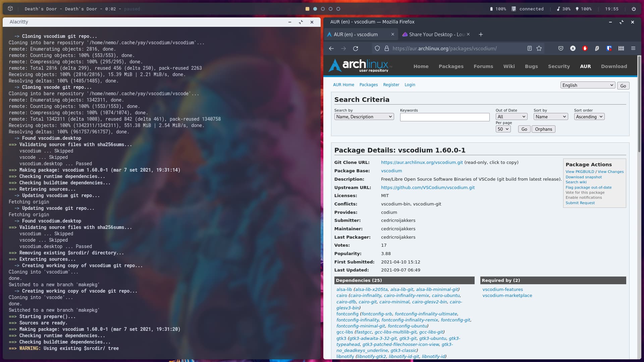The height and width of the screenshot is (362, 644).
Task: Open Download in Arch navigation bar
Action: click(x=614, y=66)
